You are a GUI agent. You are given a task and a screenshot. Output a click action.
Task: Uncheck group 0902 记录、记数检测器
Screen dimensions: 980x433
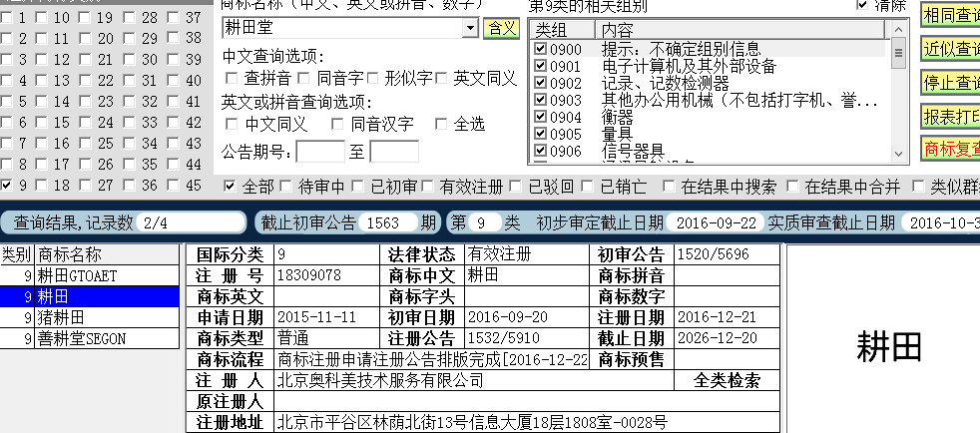pyautogui.click(x=541, y=83)
